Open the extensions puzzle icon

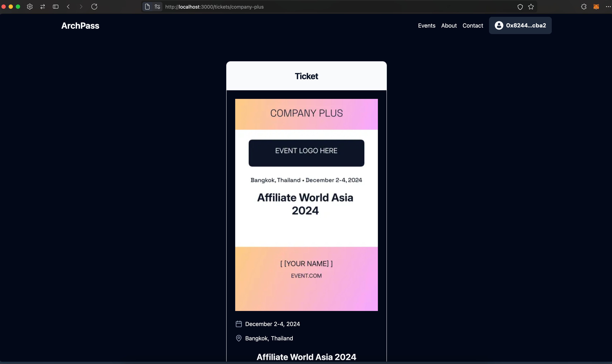(584, 7)
